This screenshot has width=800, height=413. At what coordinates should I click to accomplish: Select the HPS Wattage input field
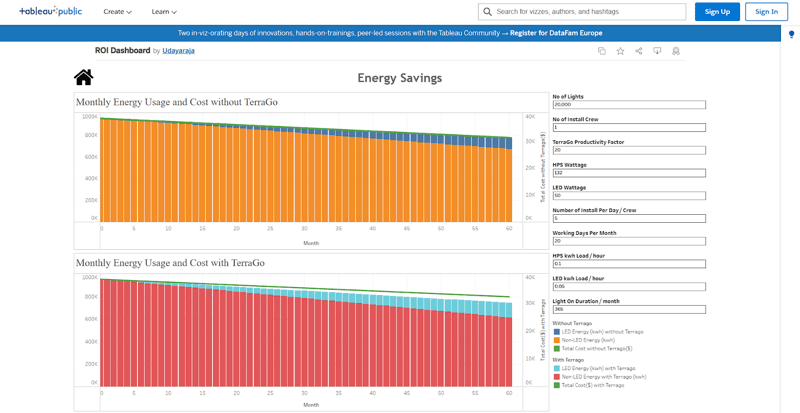click(629, 173)
